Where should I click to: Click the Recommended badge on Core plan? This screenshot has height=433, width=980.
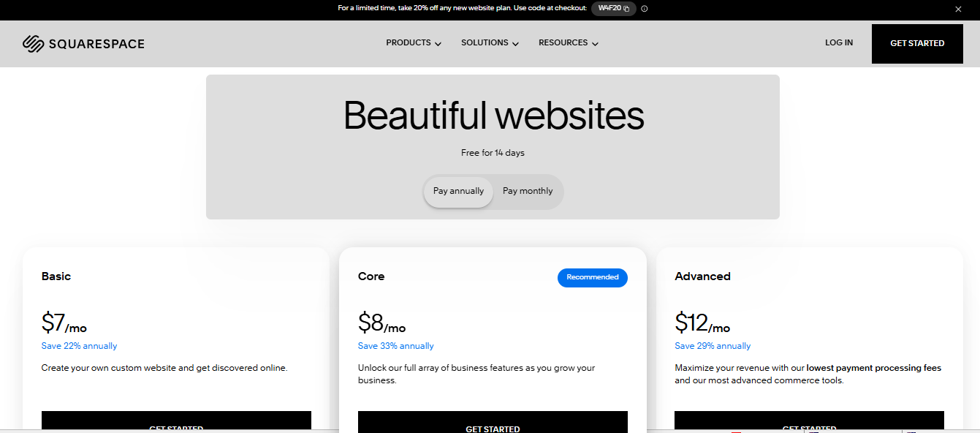coord(592,277)
